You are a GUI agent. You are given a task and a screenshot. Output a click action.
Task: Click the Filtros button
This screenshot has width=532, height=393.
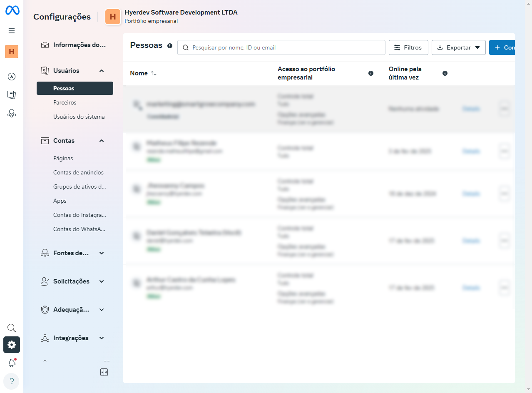(408, 47)
